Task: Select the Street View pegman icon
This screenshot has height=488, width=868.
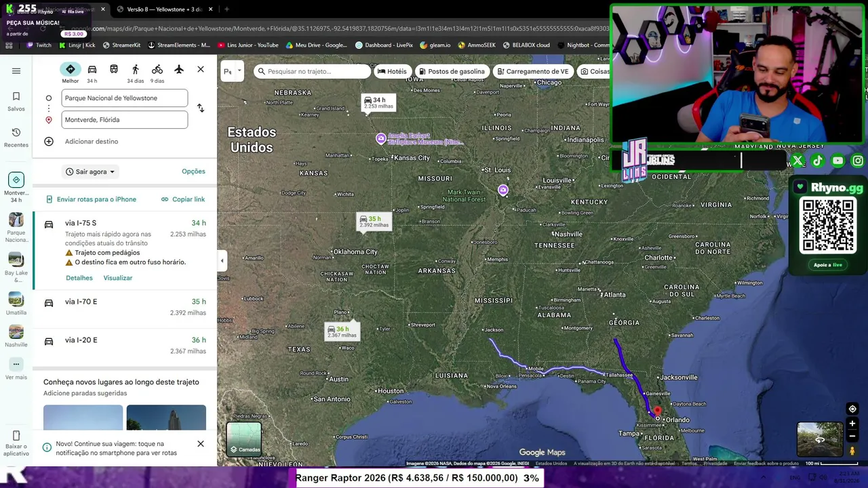Action: (x=852, y=451)
